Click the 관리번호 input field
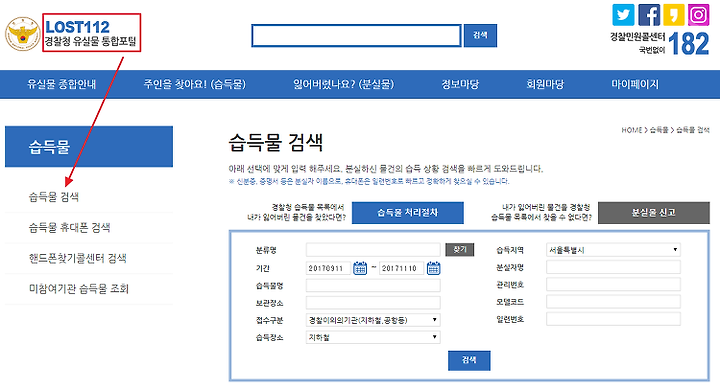The image size is (720, 389). click(x=613, y=284)
